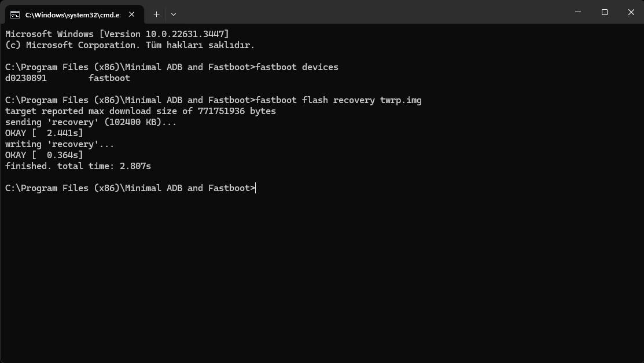The width and height of the screenshot is (644, 363).
Task: Open a new terminal tab
Action: pos(156,14)
